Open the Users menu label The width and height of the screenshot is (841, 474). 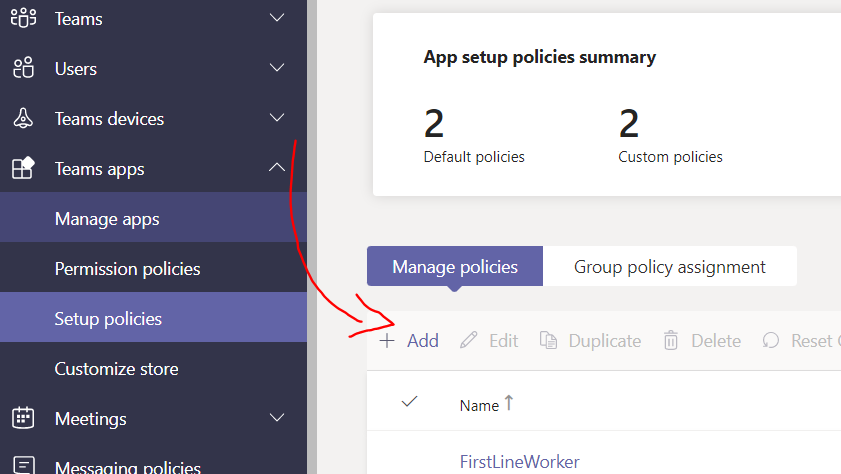[x=76, y=69]
